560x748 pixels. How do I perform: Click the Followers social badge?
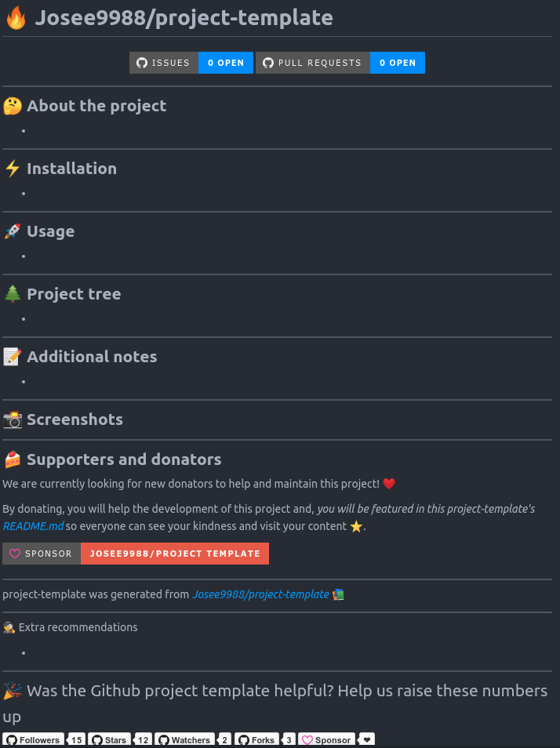point(33,739)
